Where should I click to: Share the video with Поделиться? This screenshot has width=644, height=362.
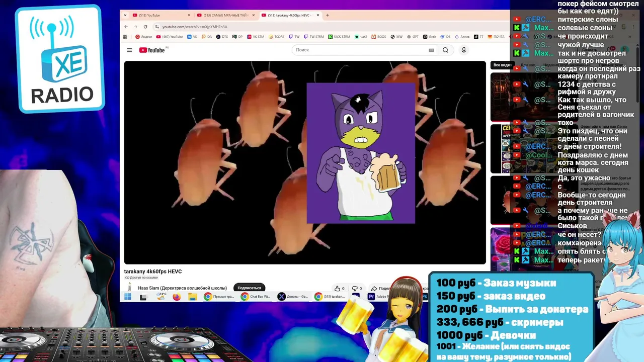pos(381,288)
